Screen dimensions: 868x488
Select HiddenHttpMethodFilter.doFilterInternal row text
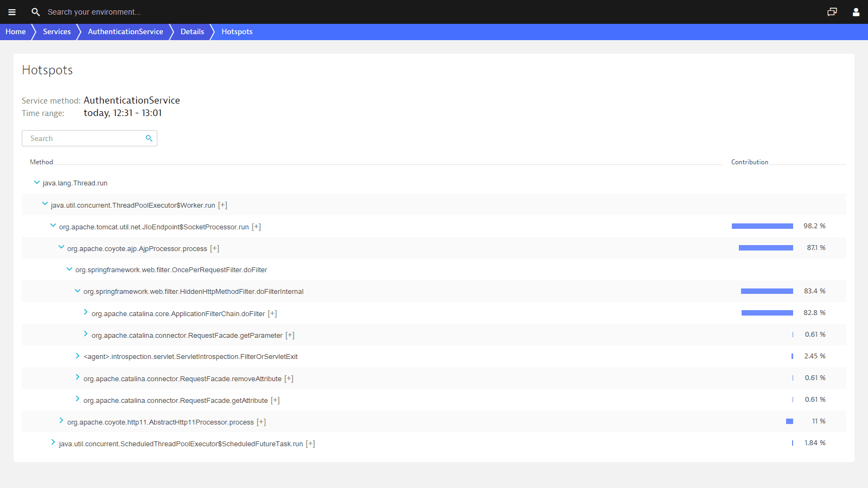coord(194,292)
